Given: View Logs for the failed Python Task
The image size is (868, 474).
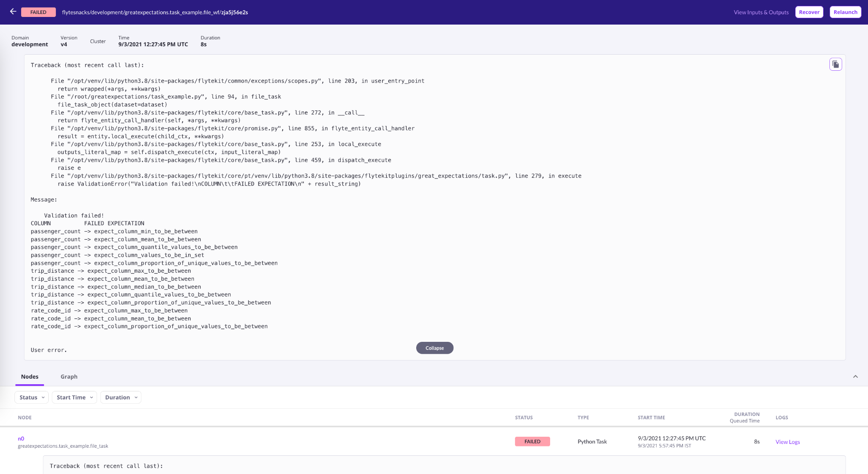Looking at the screenshot, I should (x=787, y=441).
